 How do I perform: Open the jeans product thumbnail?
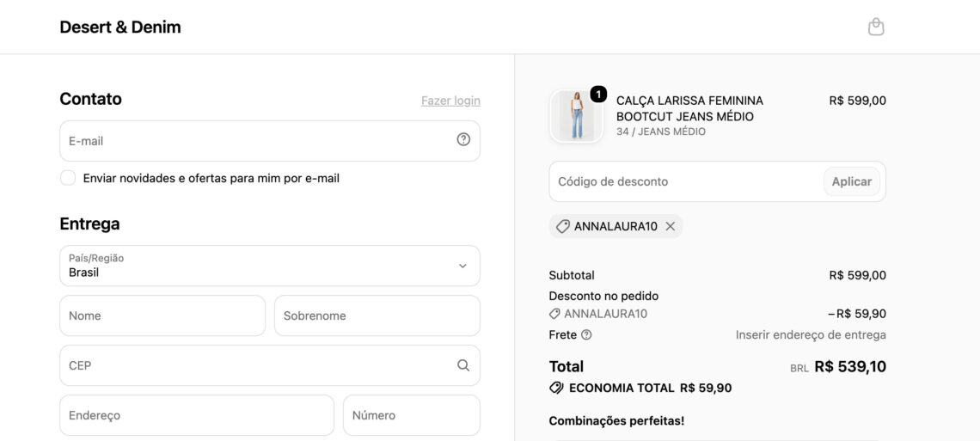tap(576, 116)
